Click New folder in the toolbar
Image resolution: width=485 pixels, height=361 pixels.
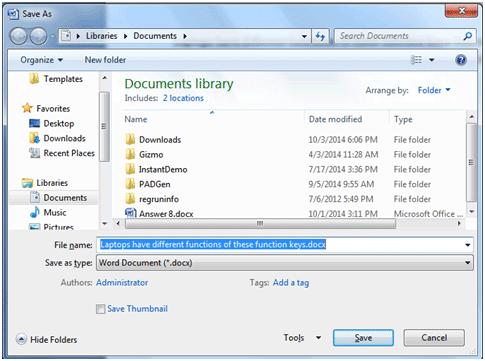(x=105, y=60)
